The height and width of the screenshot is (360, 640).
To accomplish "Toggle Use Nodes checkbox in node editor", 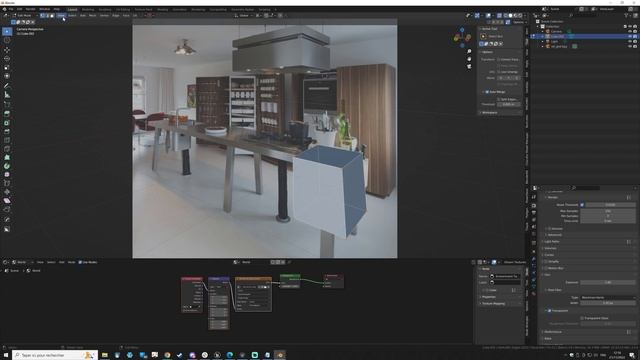I will tap(80, 262).
